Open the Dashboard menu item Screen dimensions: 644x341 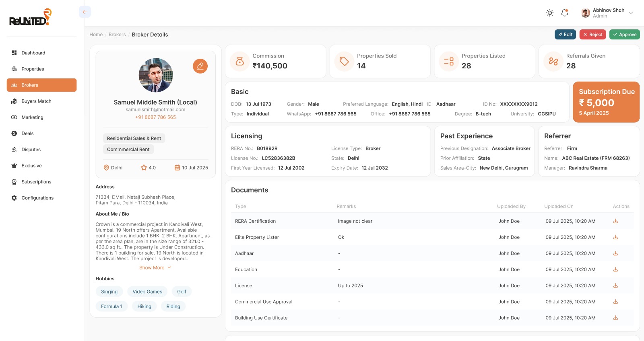pos(33,53)
